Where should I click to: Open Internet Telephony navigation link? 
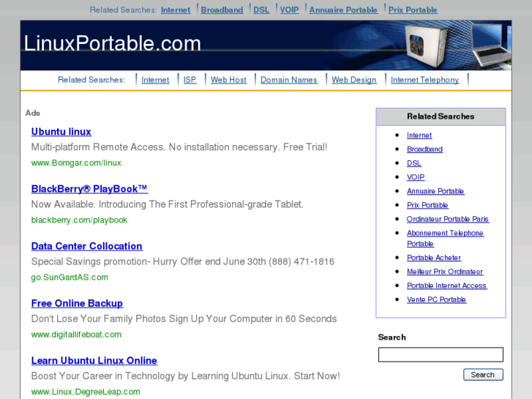pyautogui.click(x=424, y=80)
